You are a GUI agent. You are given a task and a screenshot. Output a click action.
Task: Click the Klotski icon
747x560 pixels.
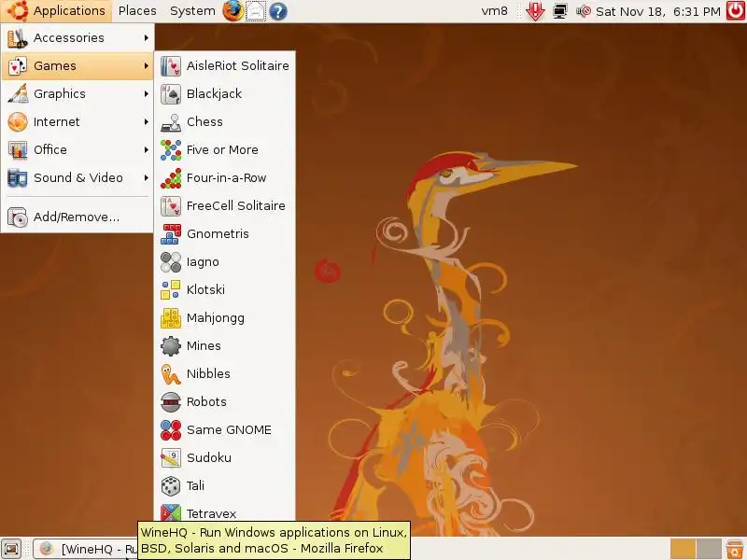171,289
